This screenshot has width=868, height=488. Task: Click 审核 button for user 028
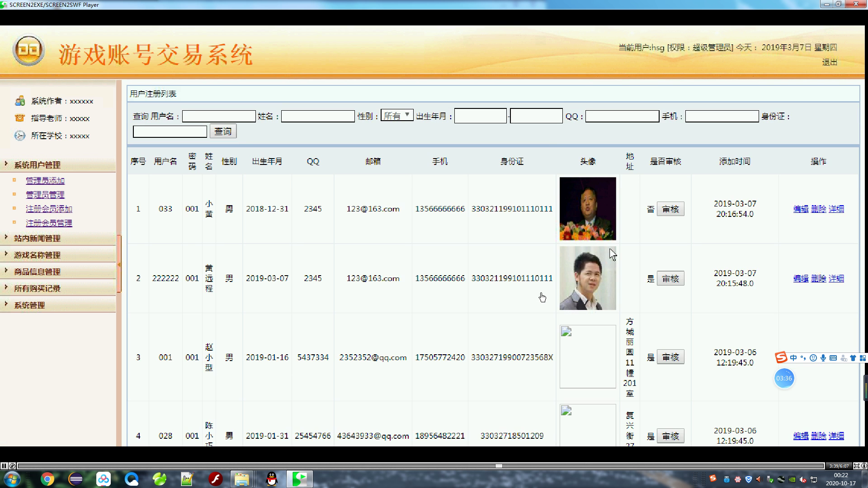coord(670,436)
